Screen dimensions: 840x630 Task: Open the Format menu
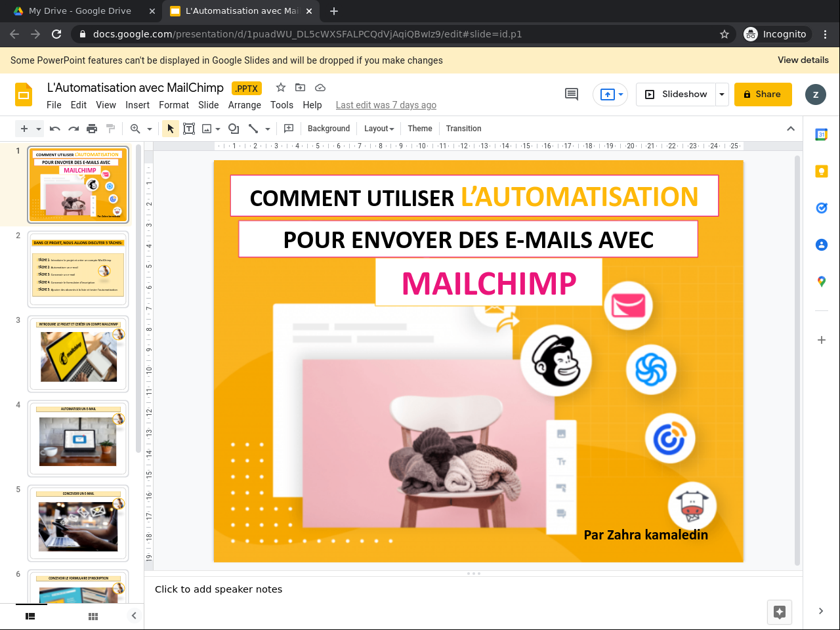(174, 105)
